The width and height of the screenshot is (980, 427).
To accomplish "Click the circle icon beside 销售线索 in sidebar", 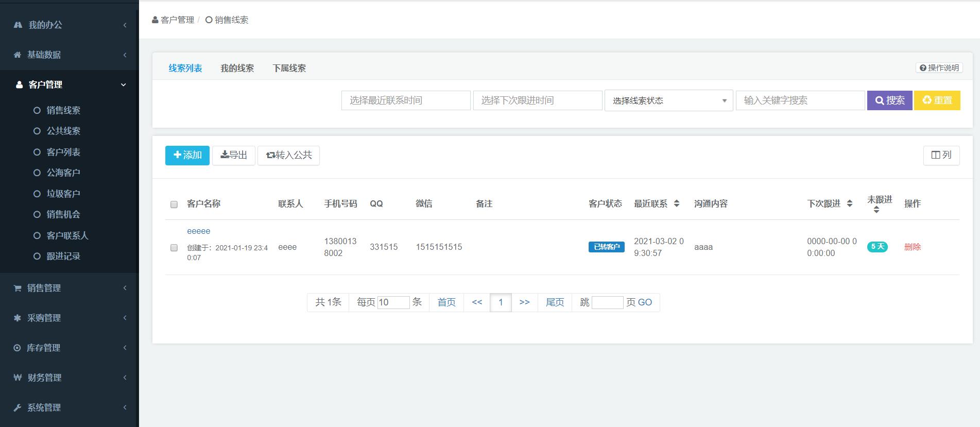I will [x=37, y=110].
